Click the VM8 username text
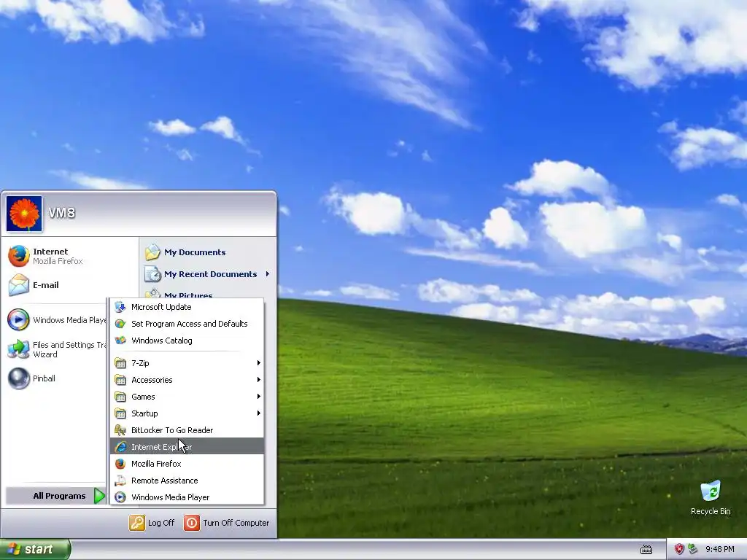747x560 pixels. pos(62,213)
